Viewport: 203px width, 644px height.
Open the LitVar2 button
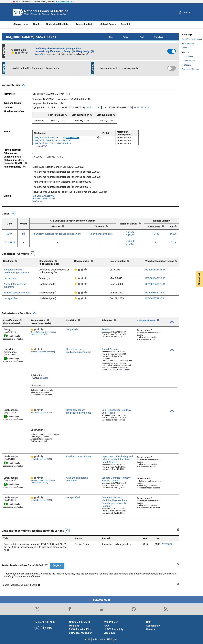pos(57,566)
